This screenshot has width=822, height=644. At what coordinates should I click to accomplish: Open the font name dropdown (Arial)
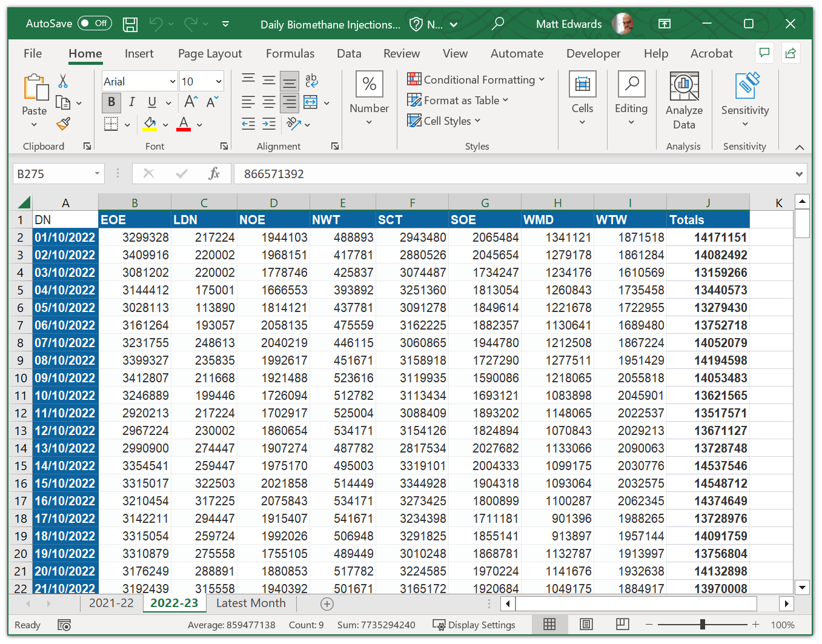[173, 81]
